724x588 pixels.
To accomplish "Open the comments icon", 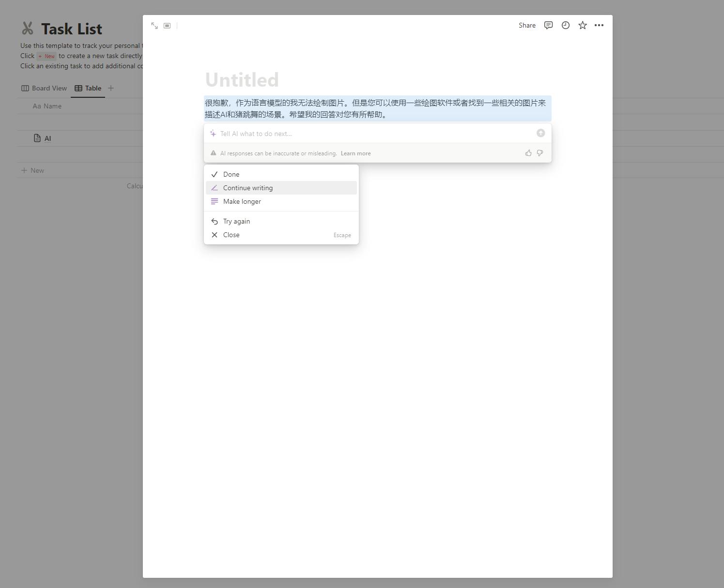I will tap(548, 25).
